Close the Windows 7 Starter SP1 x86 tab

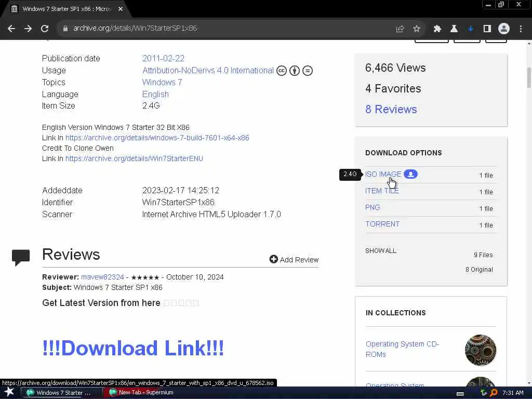coord(121,9)
